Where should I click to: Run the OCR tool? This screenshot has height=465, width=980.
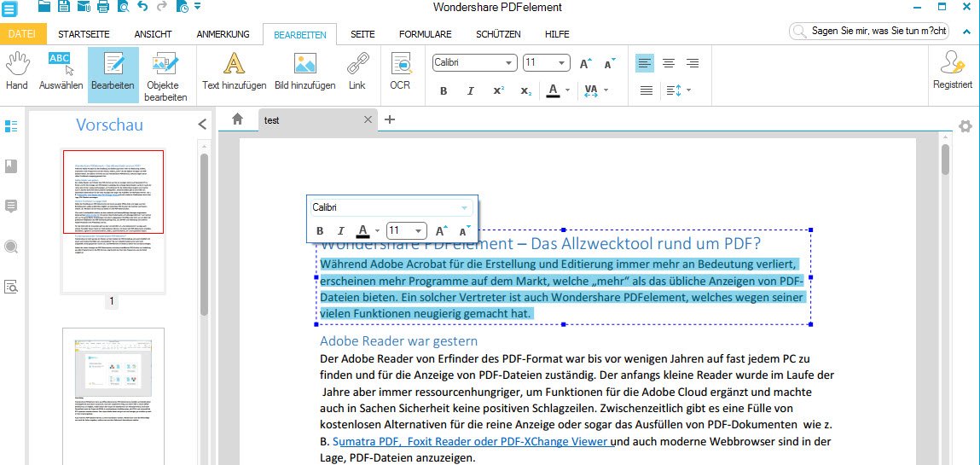click(x=400, y=72)
